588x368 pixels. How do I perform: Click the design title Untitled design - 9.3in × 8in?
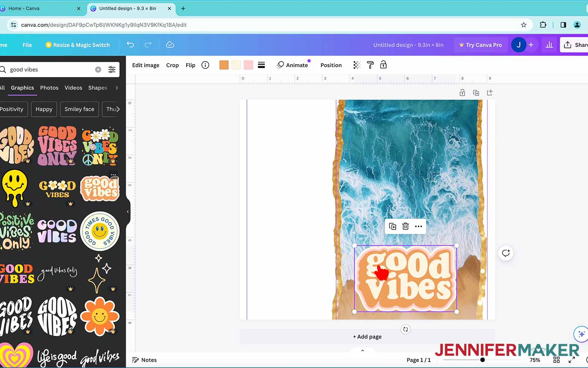coord(408,45)
